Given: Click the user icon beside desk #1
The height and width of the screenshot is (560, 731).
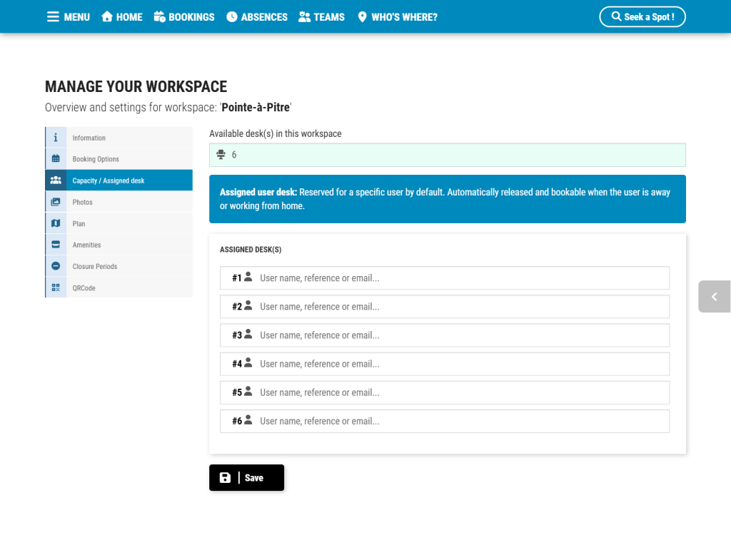Looking at the screenshot, I should [x=248, y=277].
